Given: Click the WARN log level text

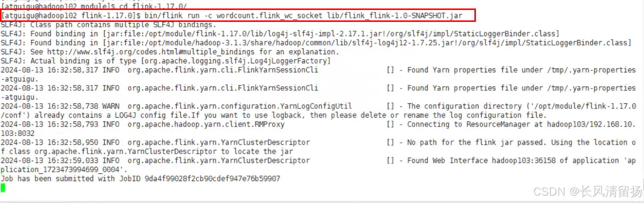Looking at the screenshot, I should [x=111, y=106].
